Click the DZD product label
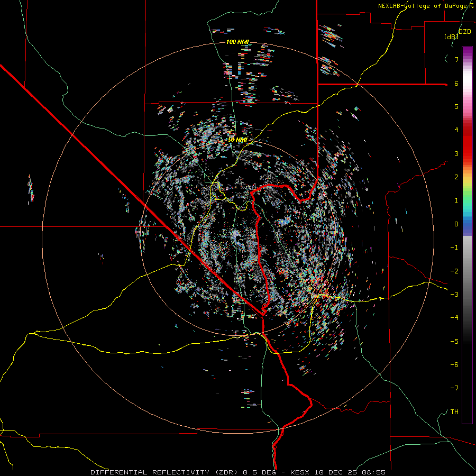Viewport: 476px width, 476px height. (465, 32)
